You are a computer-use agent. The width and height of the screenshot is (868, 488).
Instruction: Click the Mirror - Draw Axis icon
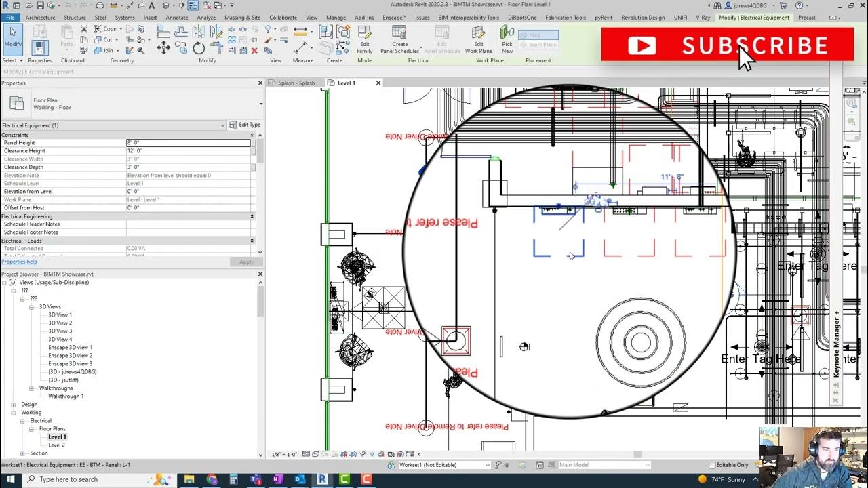pyautogui.click(x=216, y=30)
